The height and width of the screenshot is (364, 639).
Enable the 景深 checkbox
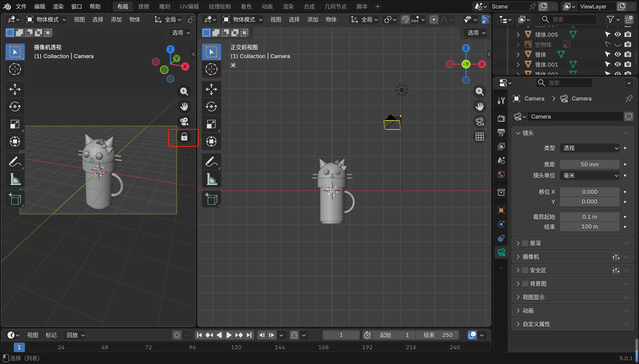(525, 243)
